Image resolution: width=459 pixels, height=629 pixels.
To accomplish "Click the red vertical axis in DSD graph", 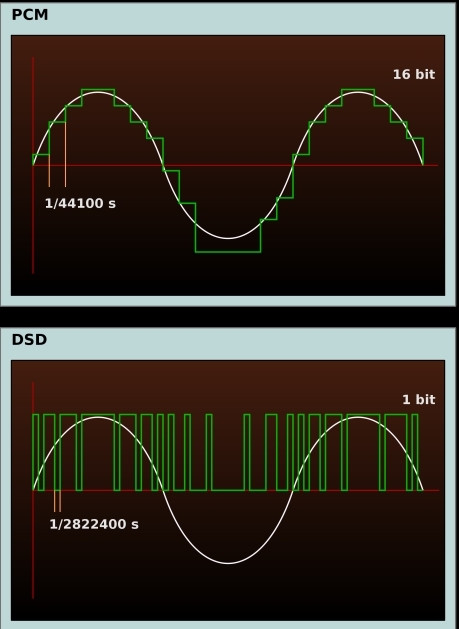I will click(33, 490).
